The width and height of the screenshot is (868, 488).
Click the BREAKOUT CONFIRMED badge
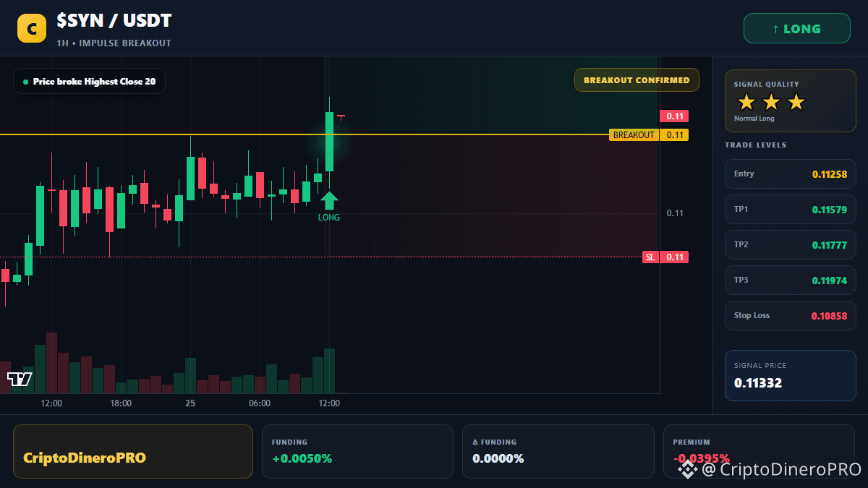click(637, 80)
